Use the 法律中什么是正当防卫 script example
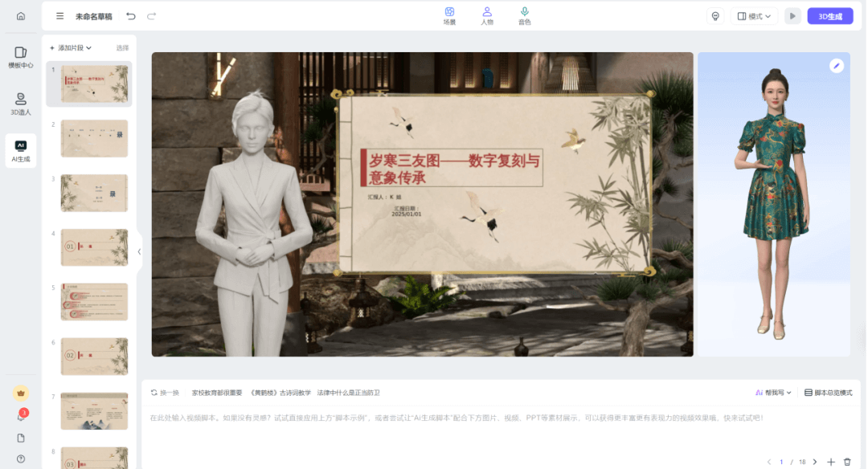The width and height of the screenshot is (868, 469). [x=348, y=393]
